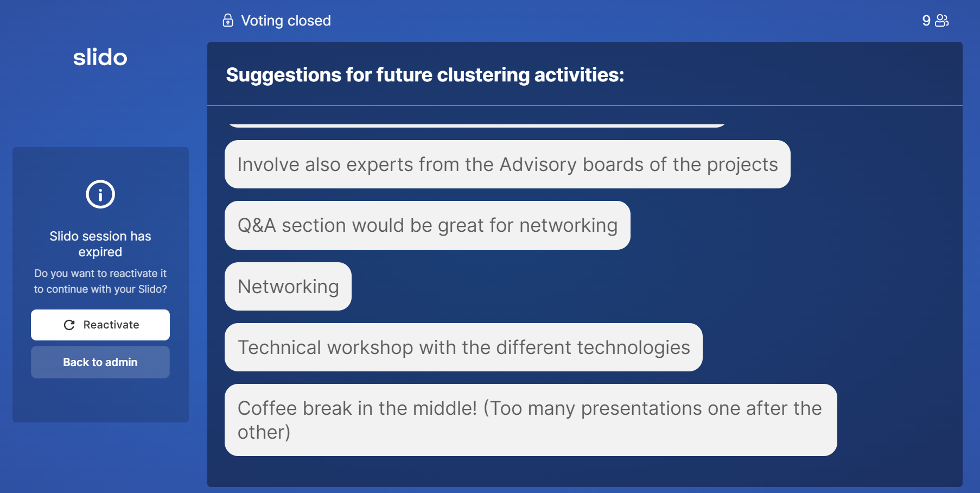Go back to admin
The height and width of the screenshot is (493, 980).
[100, 362]
